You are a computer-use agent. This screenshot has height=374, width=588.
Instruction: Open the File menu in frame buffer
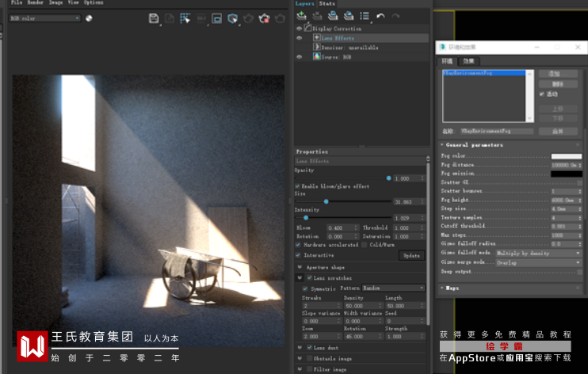point(16,2)
